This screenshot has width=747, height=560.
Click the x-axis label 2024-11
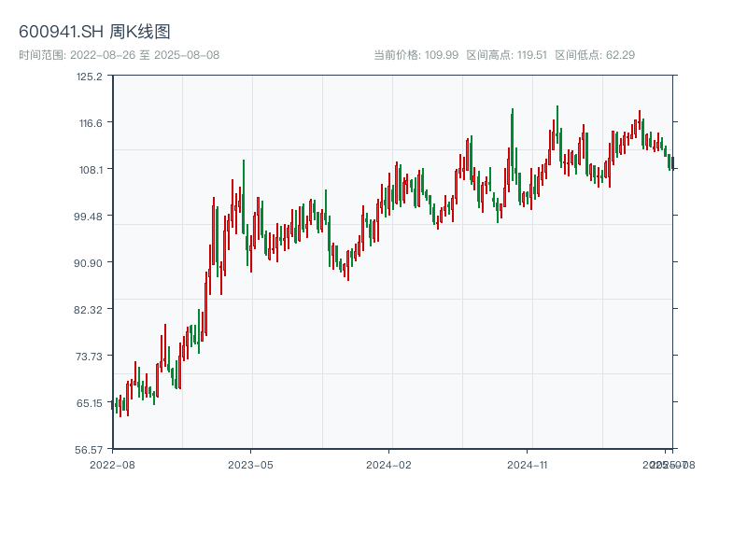(527, 465)
